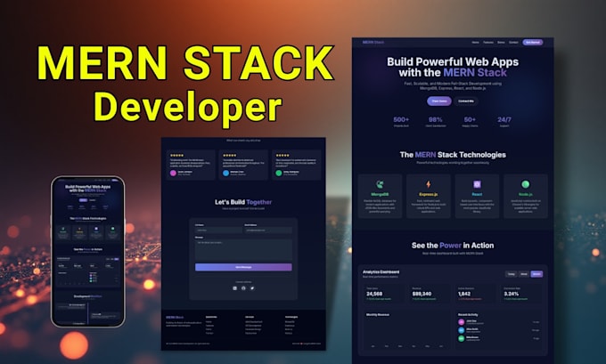
Task: Click the five-star rating in first testimonial
Action: (177, 155)
